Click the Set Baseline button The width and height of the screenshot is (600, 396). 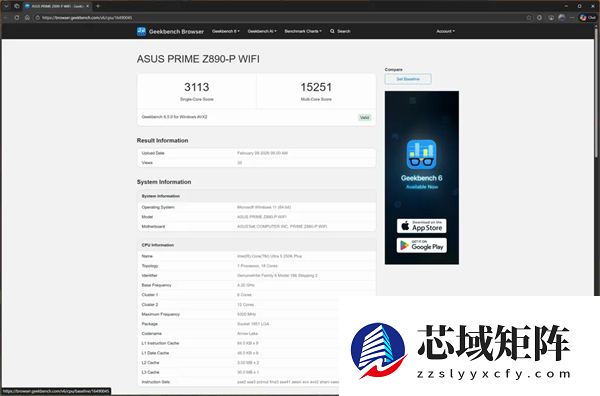[408, 79]
